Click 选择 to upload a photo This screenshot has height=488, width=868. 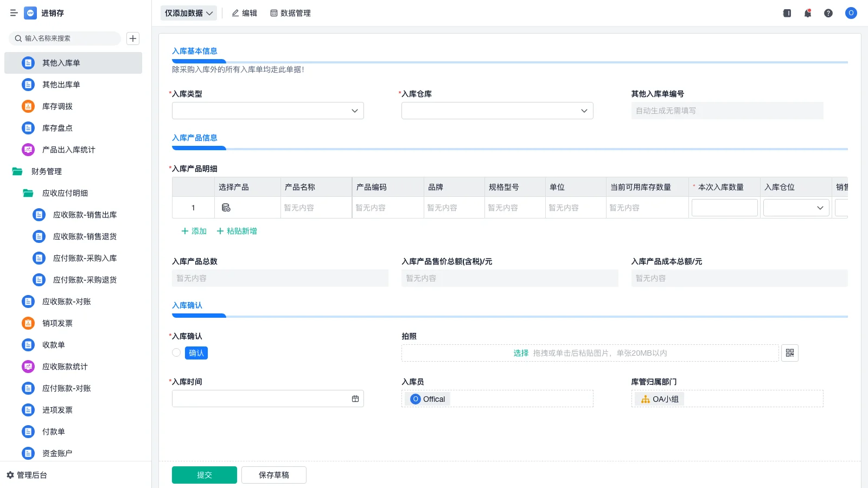click(x=521, y=353)
